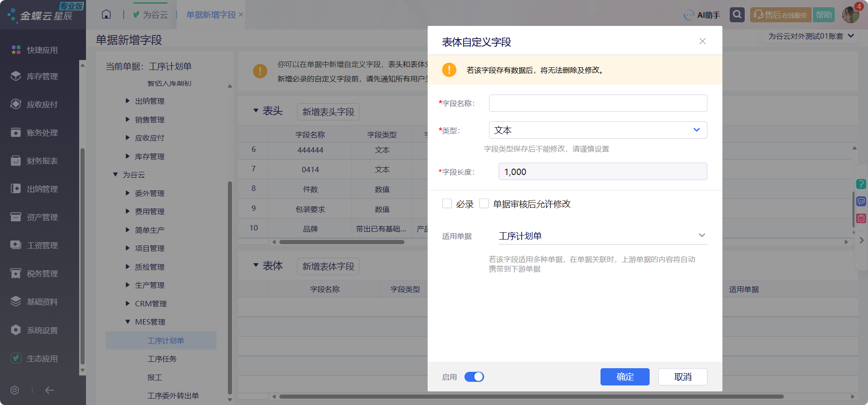
Task: Open 账务处理 module in sidebar
Action: click(35, 133)
